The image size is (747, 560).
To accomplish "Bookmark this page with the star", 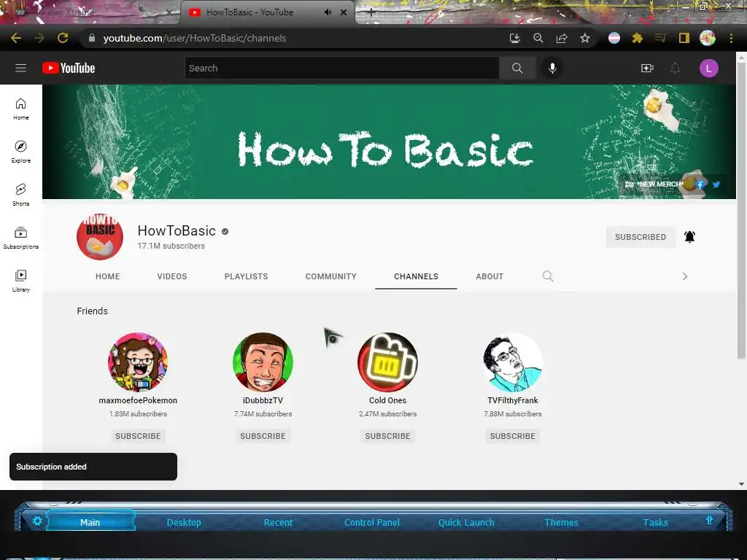I will 585,38.
